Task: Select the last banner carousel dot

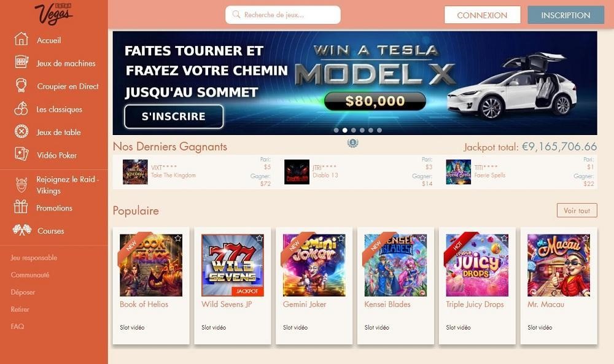Action: [x=379, y=130]
